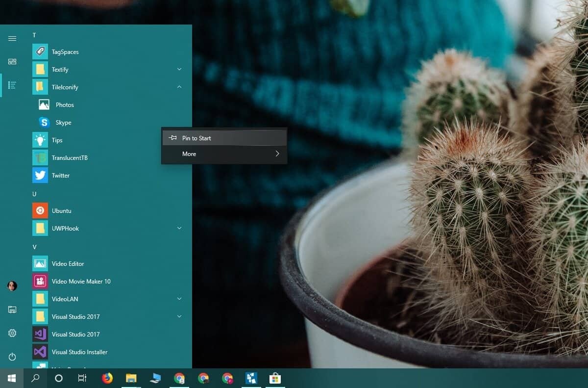Click the TranslucentTB app icon
Viewport: 588px width, 388px height.
point(40,157)
